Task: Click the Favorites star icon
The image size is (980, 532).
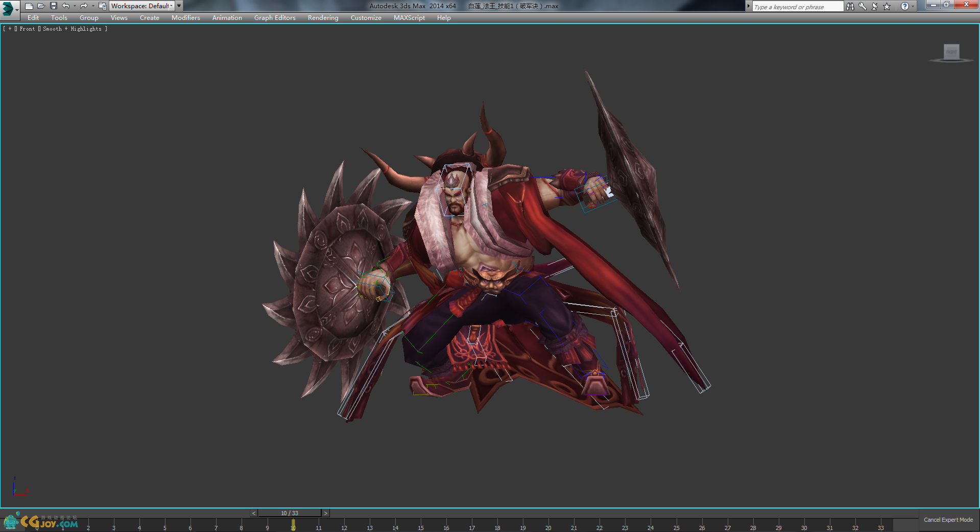Action: (x=887, y=6)
